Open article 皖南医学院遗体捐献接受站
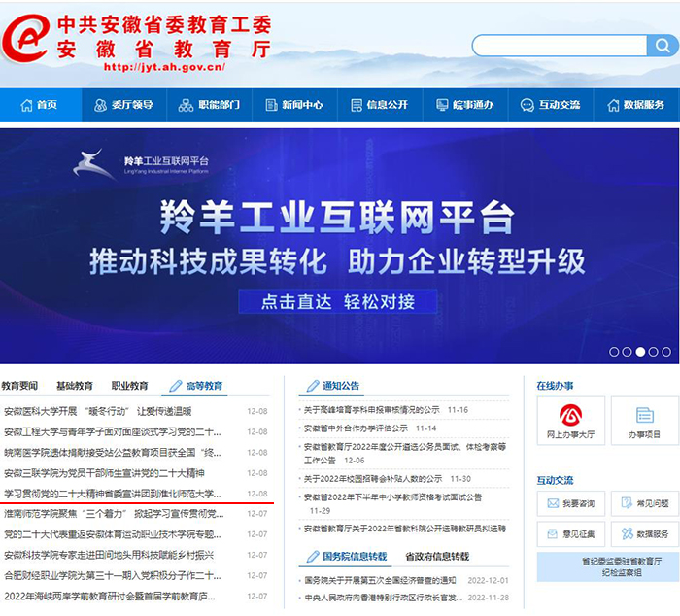This screenshot has width=680, height=616. tap(113, 453)
